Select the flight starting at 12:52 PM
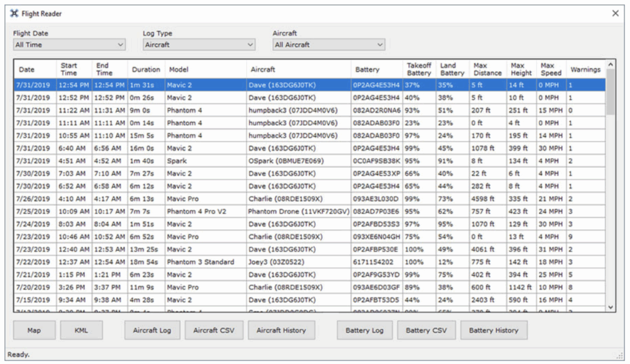This screenshot has height=364, width=630. click(x=310, y=98)
